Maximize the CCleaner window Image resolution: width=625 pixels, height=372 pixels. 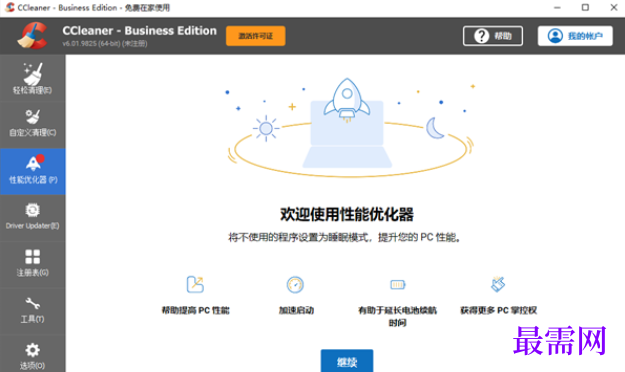(585, 8)
